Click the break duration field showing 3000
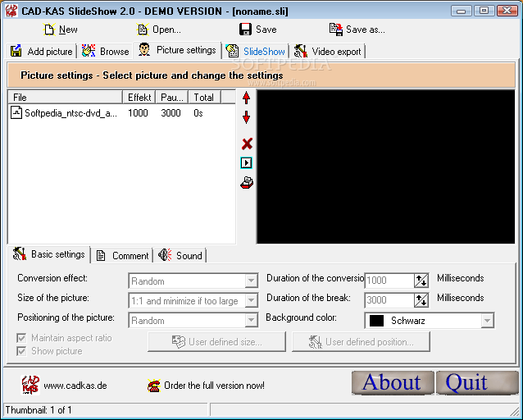The height and width of the screenshot is (420, 523). click(389, 300)
